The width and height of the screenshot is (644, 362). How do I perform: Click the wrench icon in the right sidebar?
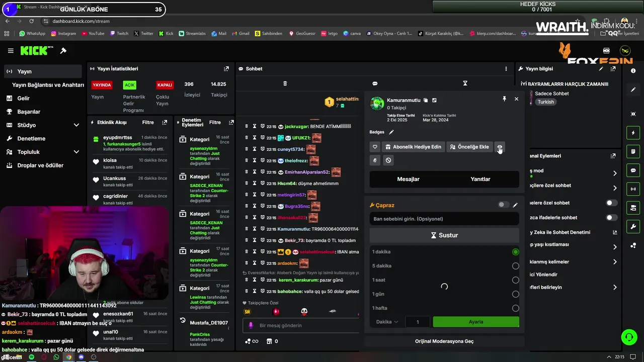tap(633, 227)
